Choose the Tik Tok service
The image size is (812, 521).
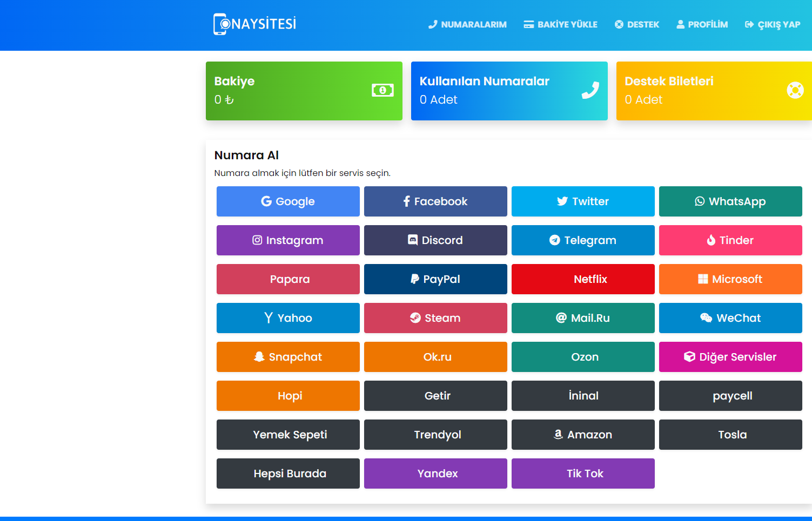pyautogui.click(x=583, y=473)
